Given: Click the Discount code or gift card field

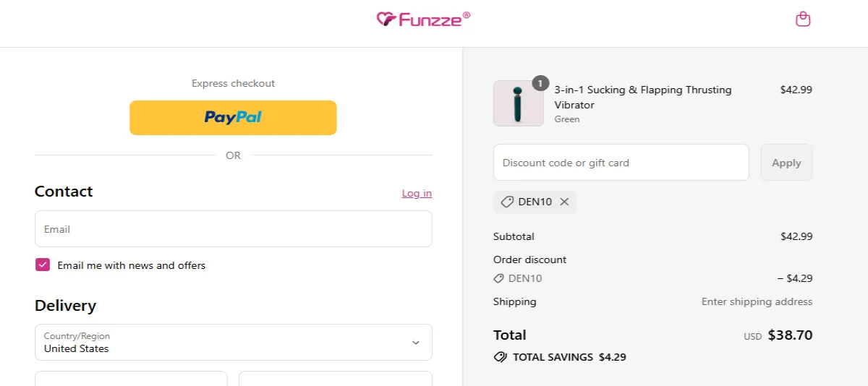Looking at the screenshot, I should point(621,163).
